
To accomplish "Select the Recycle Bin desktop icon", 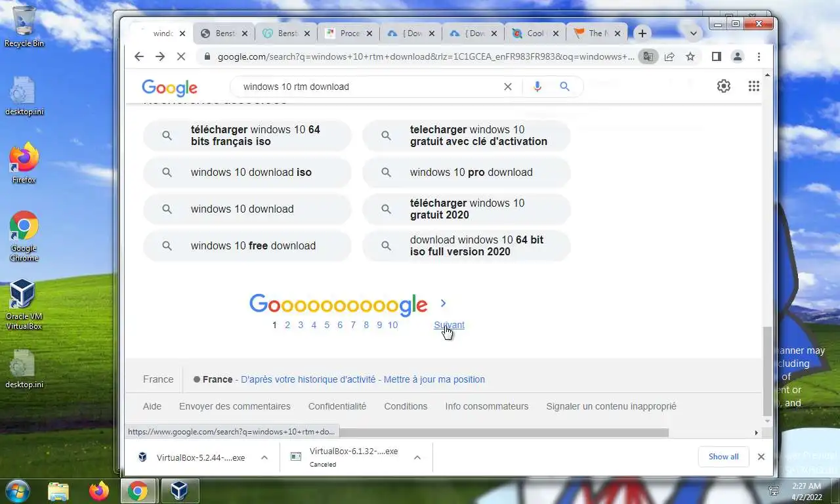I will tap(24, 28).
